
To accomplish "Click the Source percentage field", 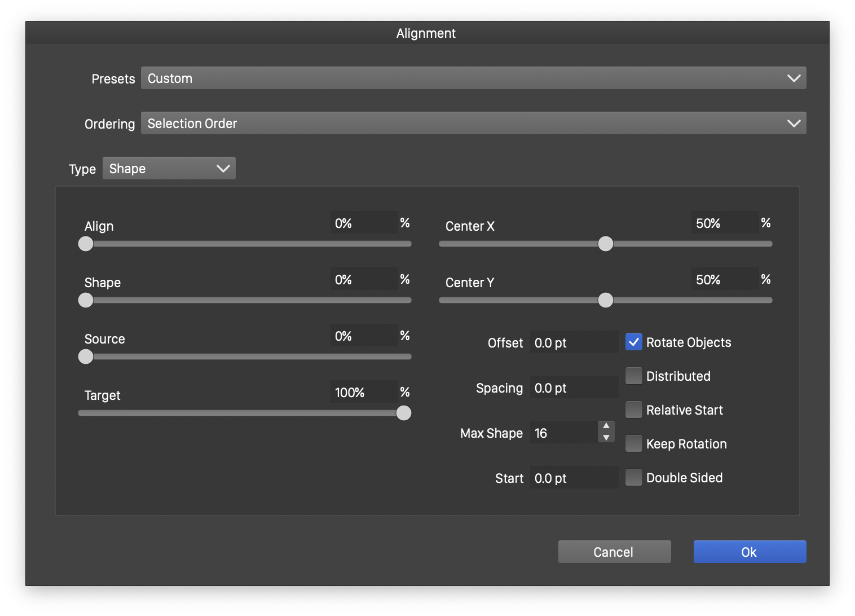I will pos(363,336).
